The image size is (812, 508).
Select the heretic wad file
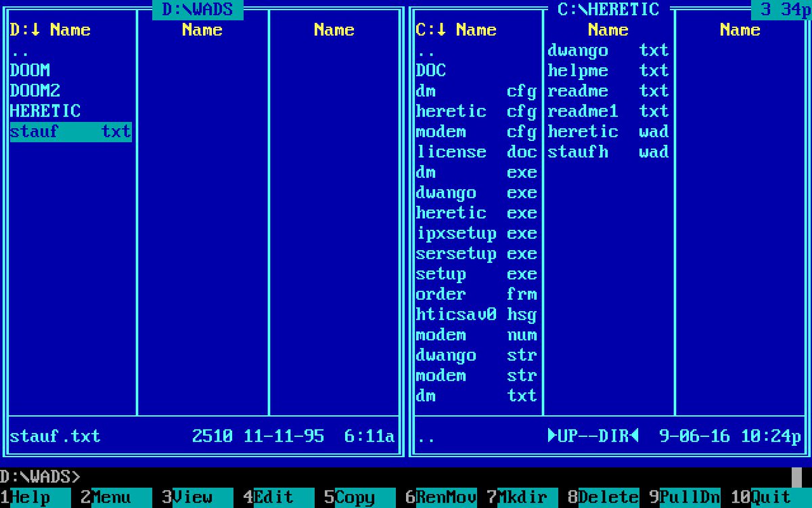click(x=608, y=131)
